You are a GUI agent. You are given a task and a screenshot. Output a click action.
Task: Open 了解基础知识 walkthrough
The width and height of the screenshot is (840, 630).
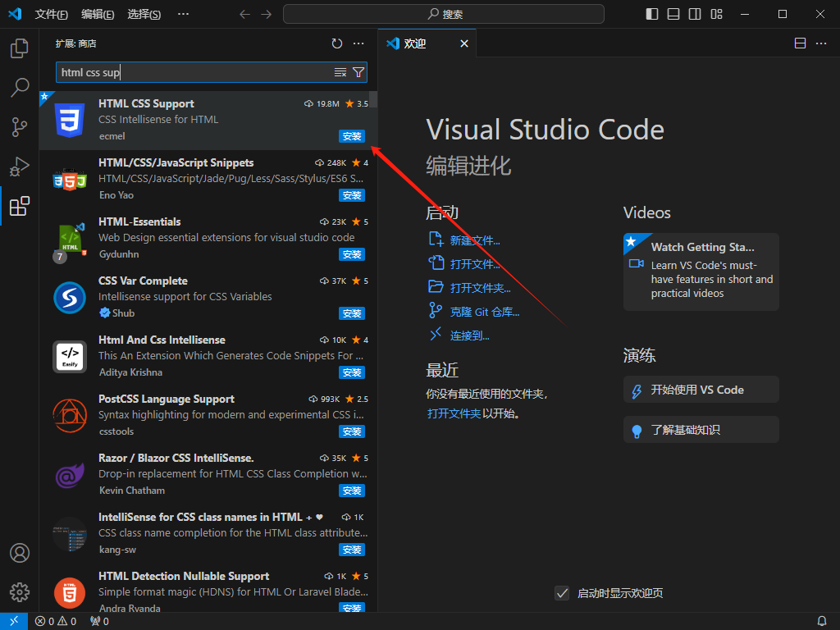[701, 430]
